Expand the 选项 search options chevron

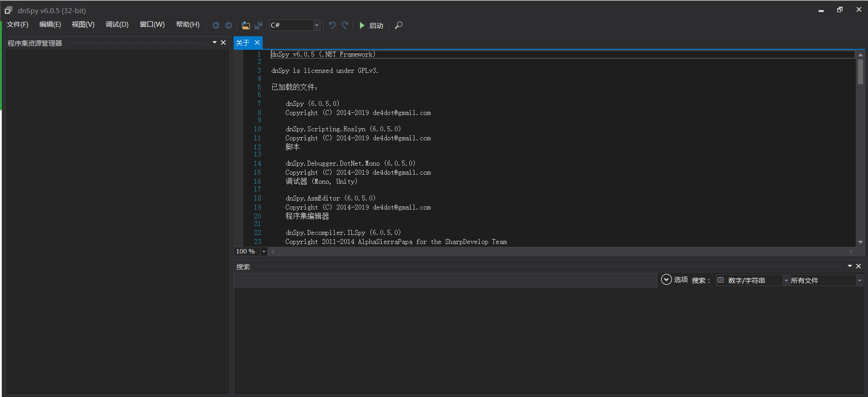666,280
